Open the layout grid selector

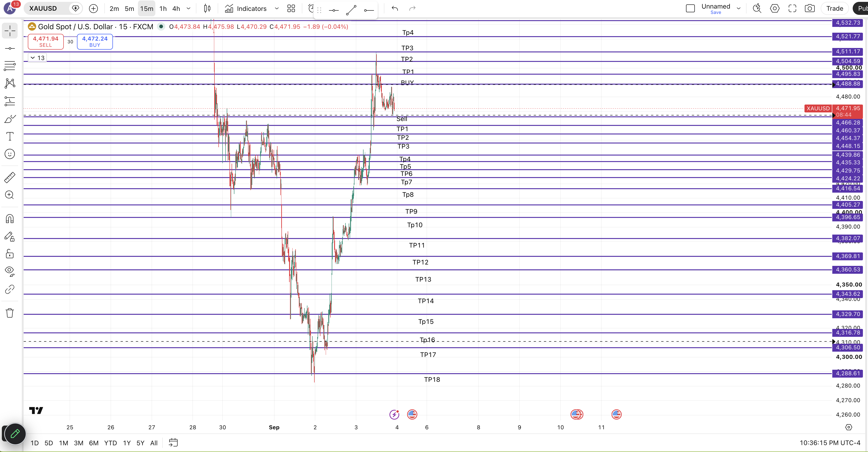[x=291, y=8]
